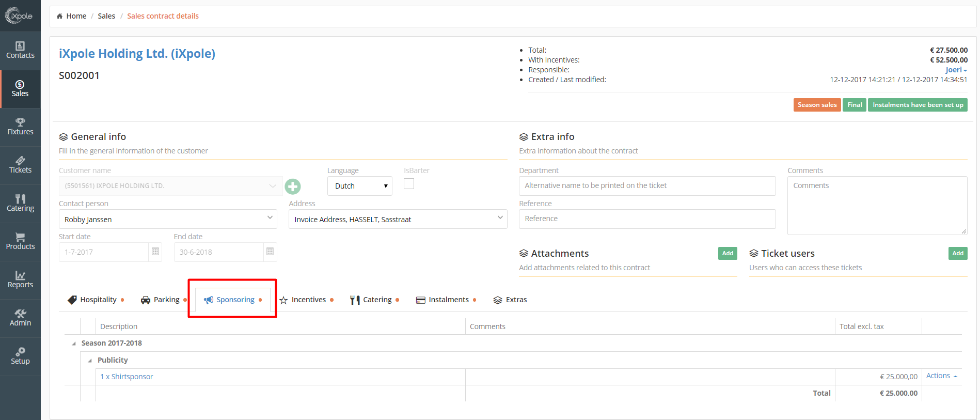Screen dimensions: 980x420
Task: Open the Language dropdown
Action: (360, 186)
